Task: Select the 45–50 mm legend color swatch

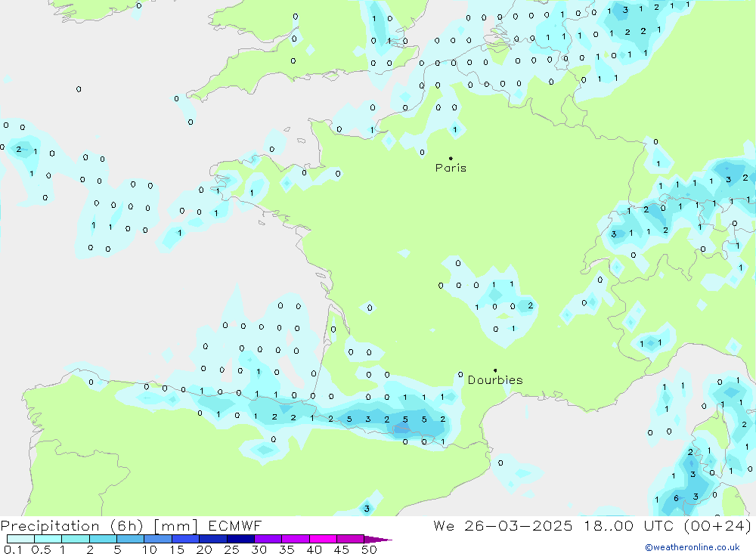Action: click(351, 539)
